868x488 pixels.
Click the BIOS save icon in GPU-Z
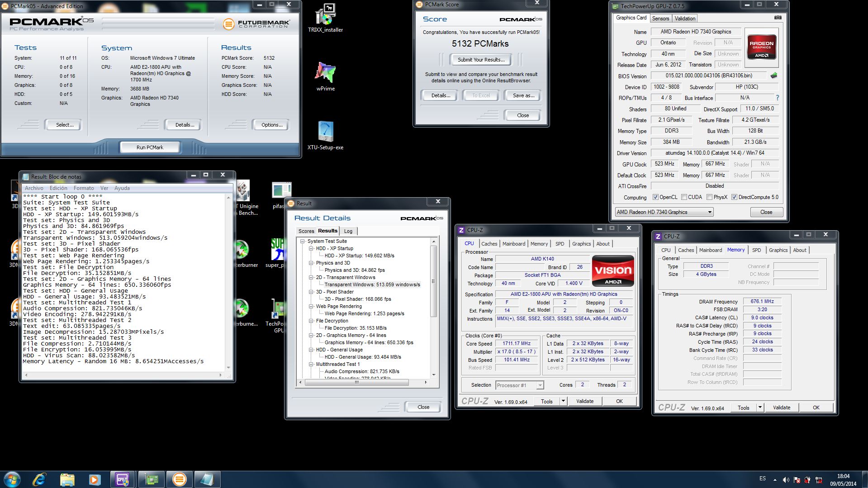[774, 76]
